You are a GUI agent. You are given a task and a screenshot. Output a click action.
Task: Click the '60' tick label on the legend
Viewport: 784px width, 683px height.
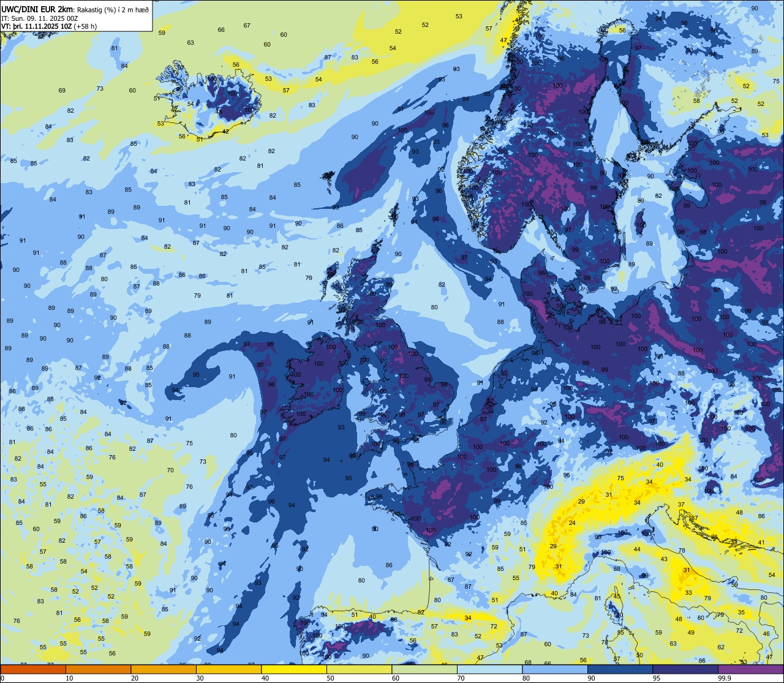[x=396, y=678]
